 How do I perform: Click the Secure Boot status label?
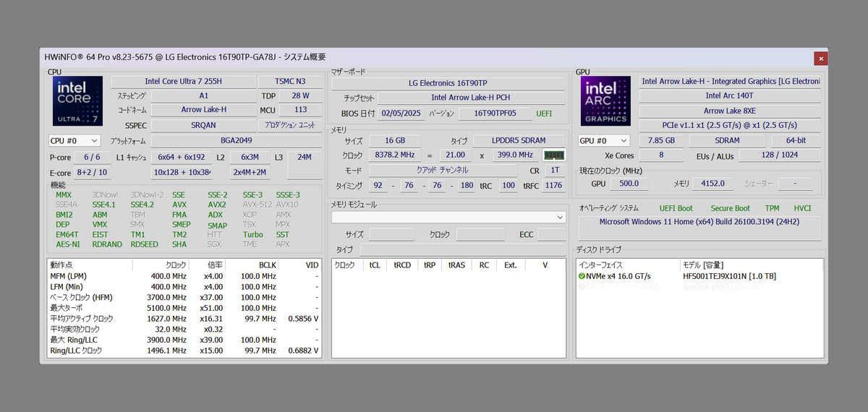pos(730,208)
